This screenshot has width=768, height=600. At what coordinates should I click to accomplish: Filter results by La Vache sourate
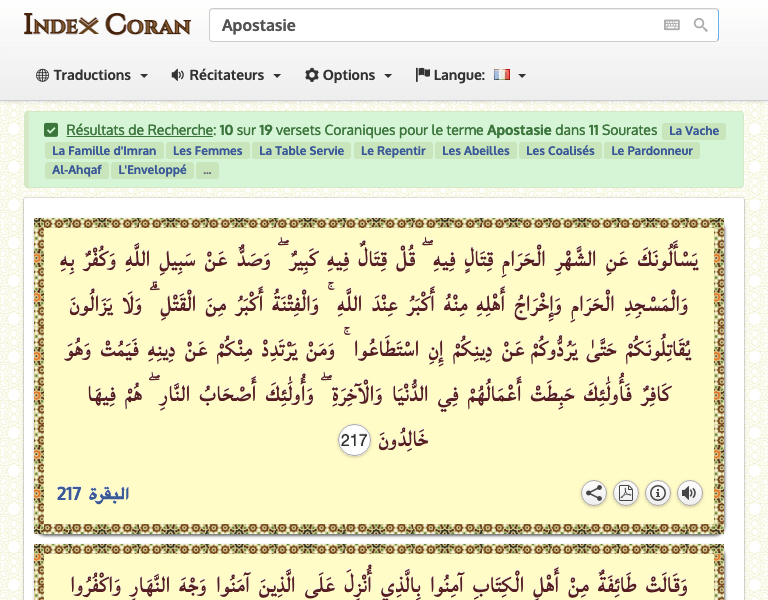(x=694, y=131)
